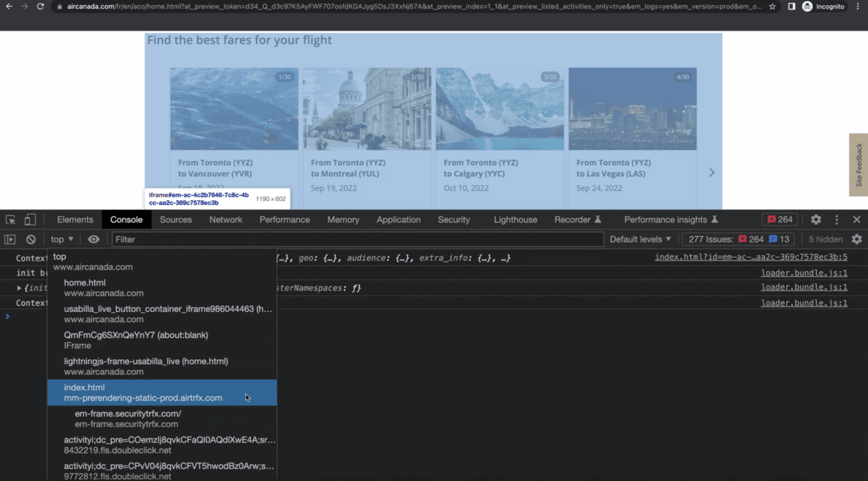868x481 pixels.
Task: Click the red 264 errors badge
Action: point(780,220)
